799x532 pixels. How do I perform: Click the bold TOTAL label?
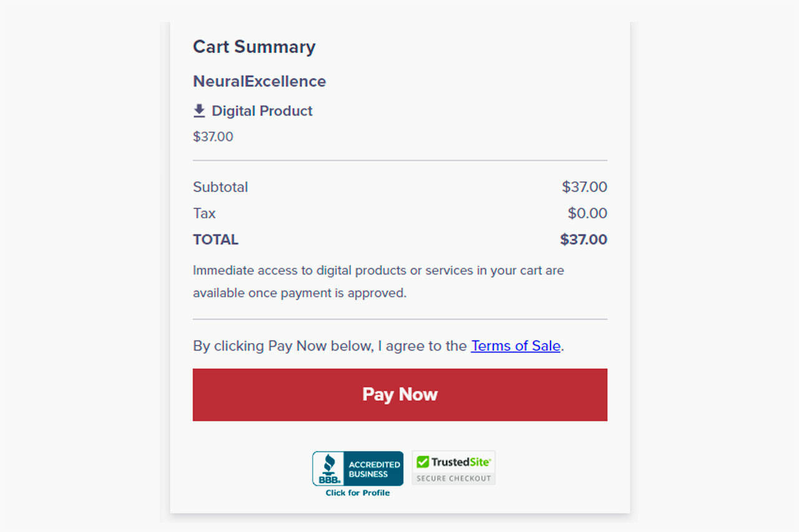215,239
